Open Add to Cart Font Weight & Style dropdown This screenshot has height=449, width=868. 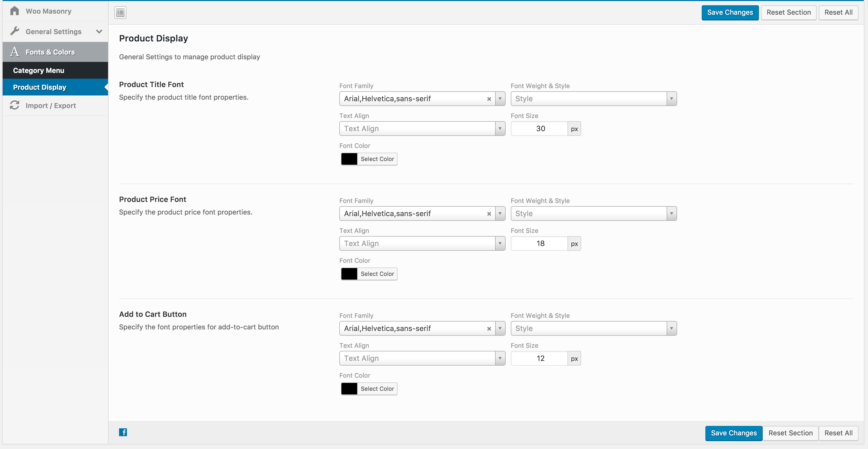594,329
